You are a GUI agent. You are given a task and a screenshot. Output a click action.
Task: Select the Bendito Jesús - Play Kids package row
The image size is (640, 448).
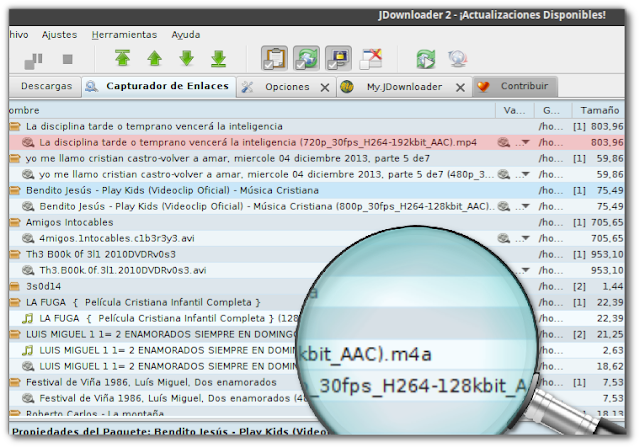point(317,191)
